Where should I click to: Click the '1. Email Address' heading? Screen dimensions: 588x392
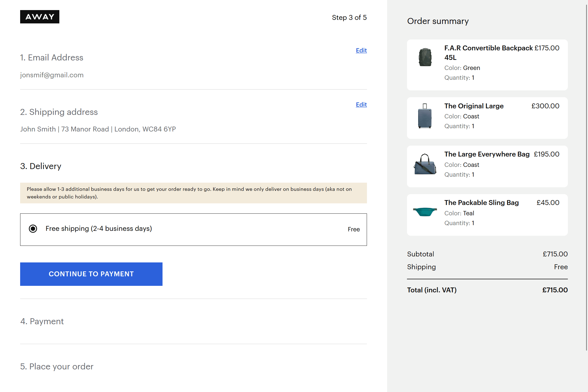pos(52,57)
